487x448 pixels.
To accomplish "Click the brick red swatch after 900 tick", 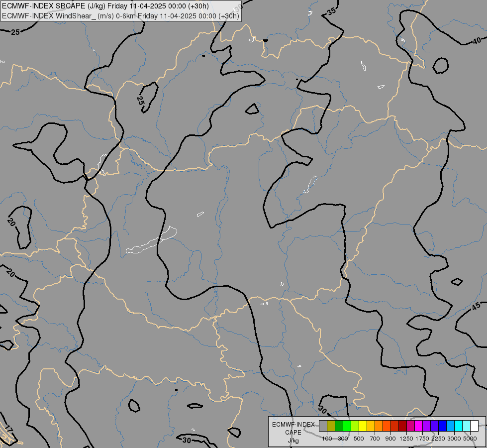I will click(395, 426).
